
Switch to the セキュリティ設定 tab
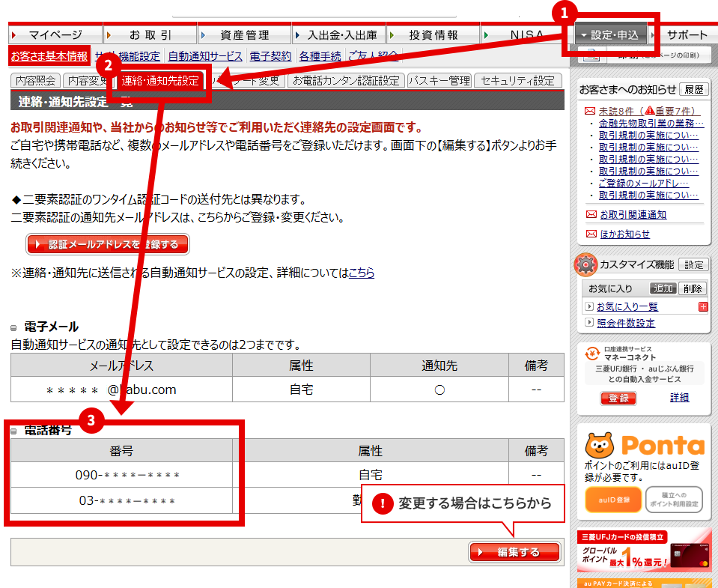tap(517, 81)
